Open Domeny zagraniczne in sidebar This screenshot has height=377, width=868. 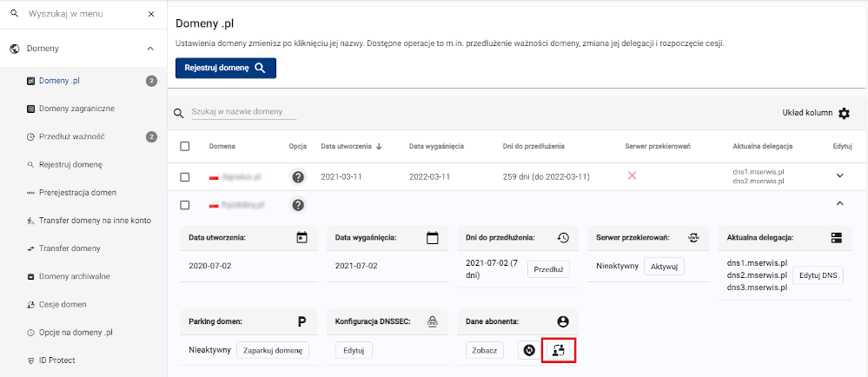pyautogui.click(x=76, y=109)
